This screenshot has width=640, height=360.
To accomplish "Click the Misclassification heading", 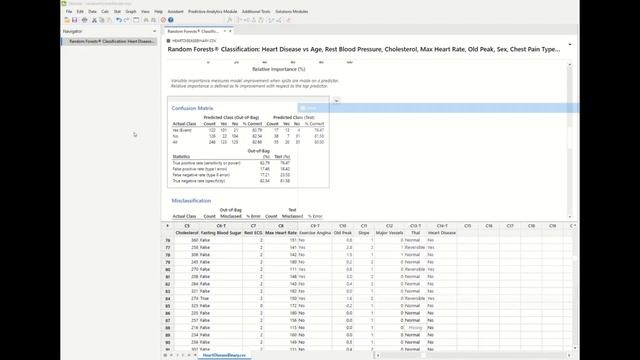I will point(191,201).
